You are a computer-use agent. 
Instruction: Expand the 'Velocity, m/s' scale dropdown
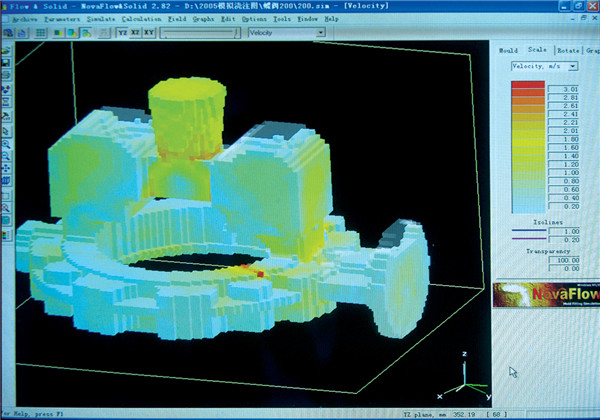572,66
